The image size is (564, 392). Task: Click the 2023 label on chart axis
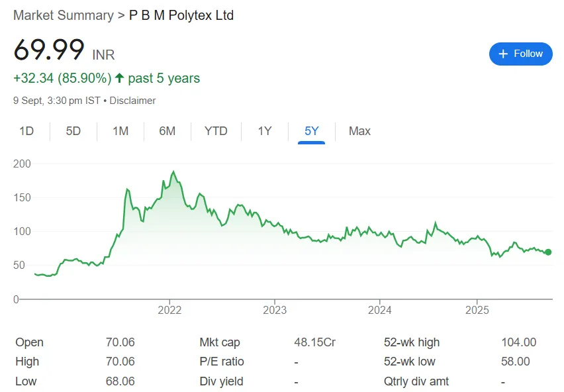tap(274, 310)
